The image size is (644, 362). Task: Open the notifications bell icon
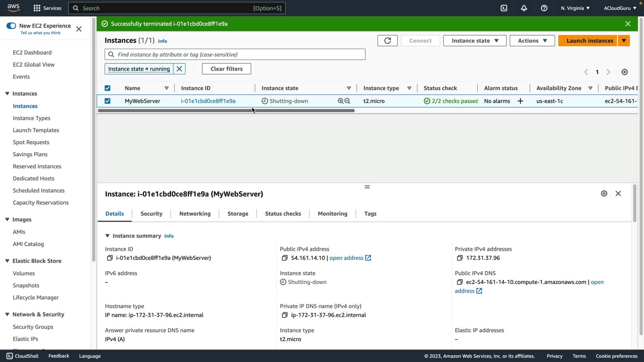[524, 8]
